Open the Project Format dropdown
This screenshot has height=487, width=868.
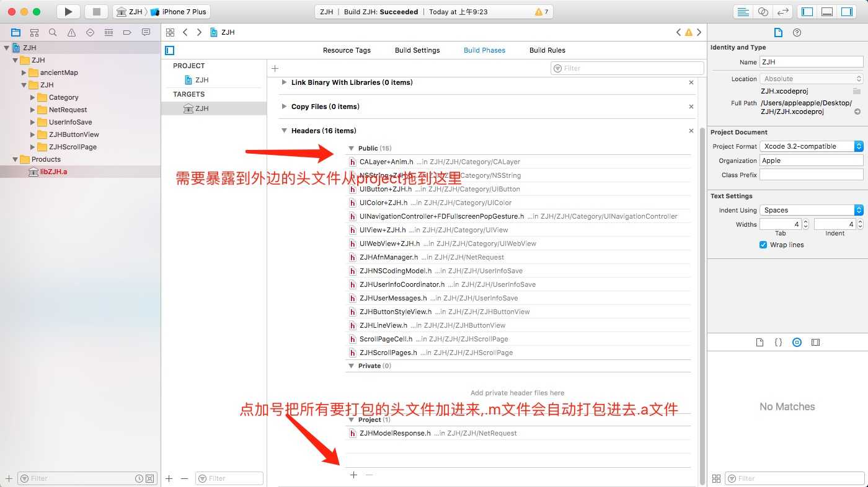pyautogui.click(x=812, y=146)
